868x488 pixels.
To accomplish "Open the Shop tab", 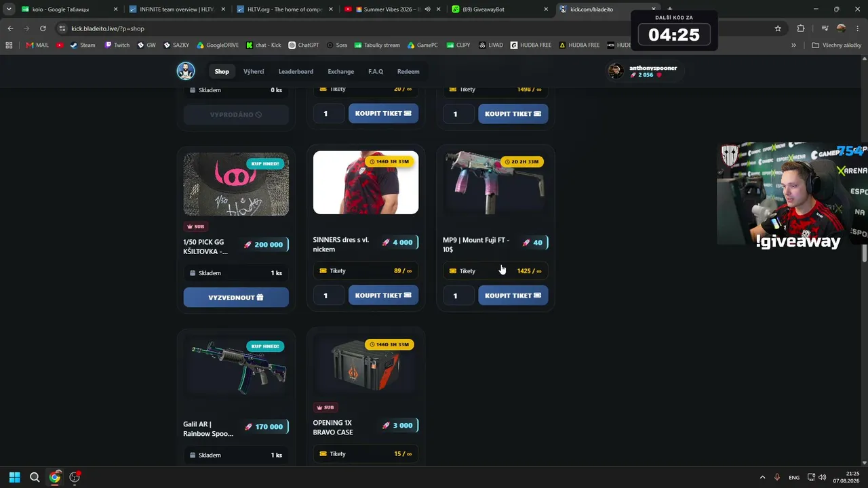I will pyautogui.click(x=222, y=71).
